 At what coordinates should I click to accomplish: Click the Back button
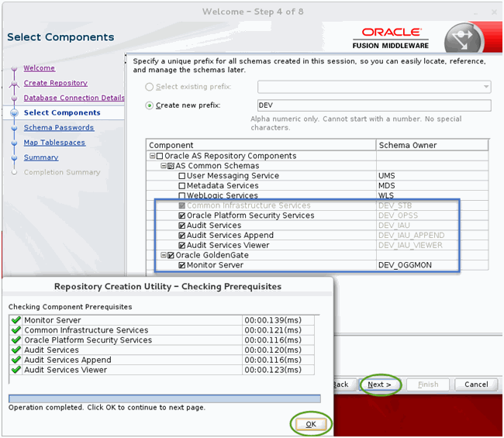344,385
